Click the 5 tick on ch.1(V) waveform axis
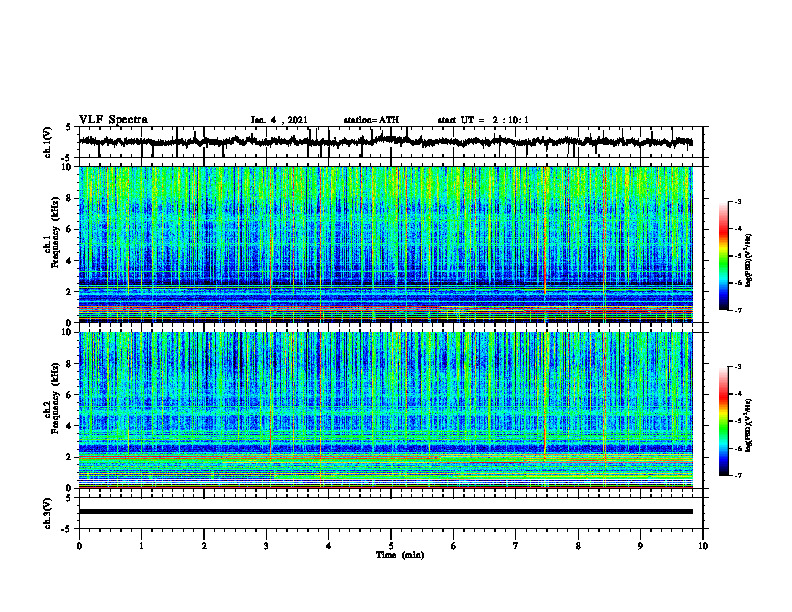The image size is (792, 612). click(69, 127)
